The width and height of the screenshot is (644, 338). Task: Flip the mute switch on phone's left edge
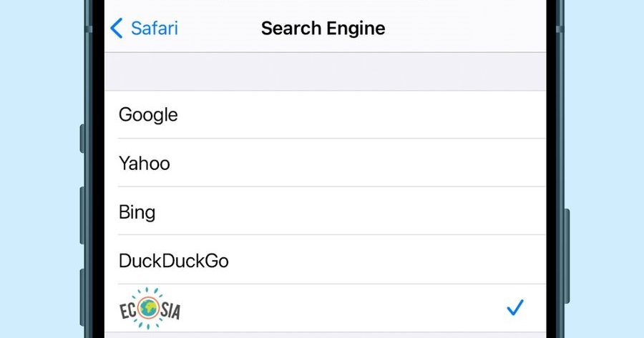(x=82, y=138)
